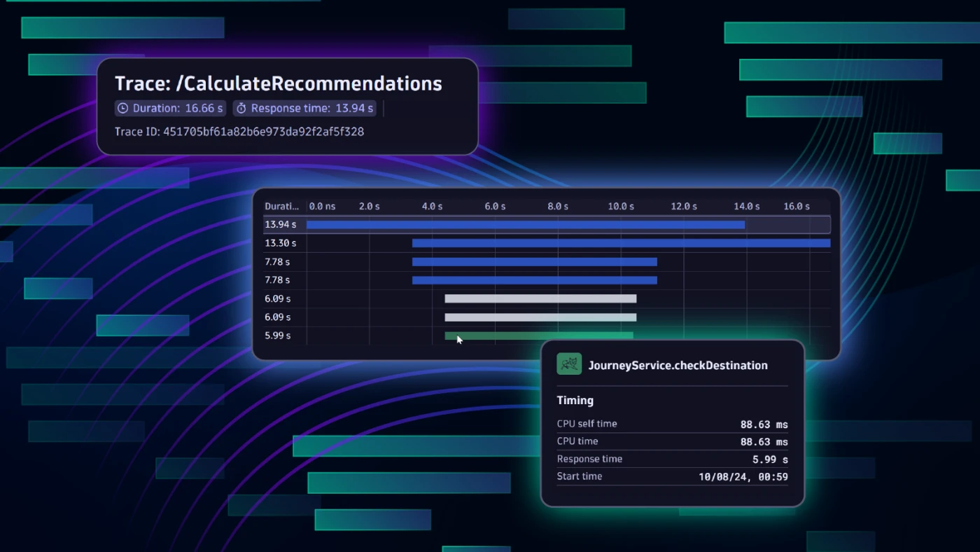Click the Timing section heading
The image size is (980, 552).
(x=575, y=400)
